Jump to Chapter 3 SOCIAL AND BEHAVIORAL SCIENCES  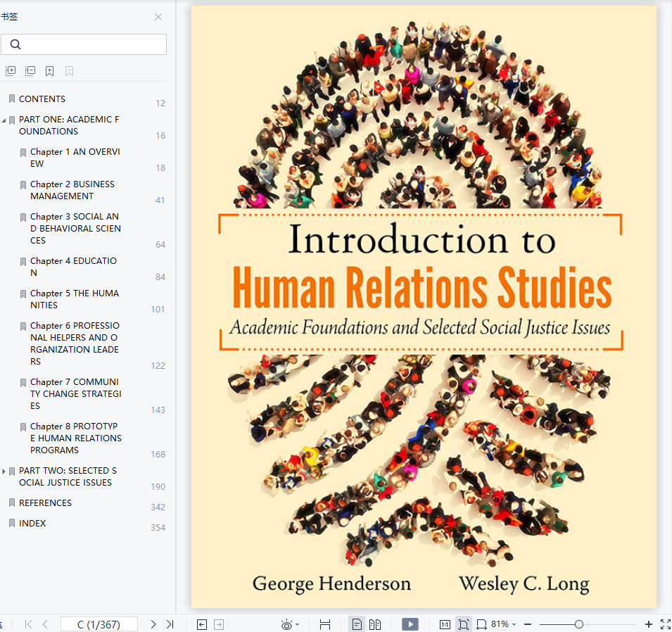[75, 229]
